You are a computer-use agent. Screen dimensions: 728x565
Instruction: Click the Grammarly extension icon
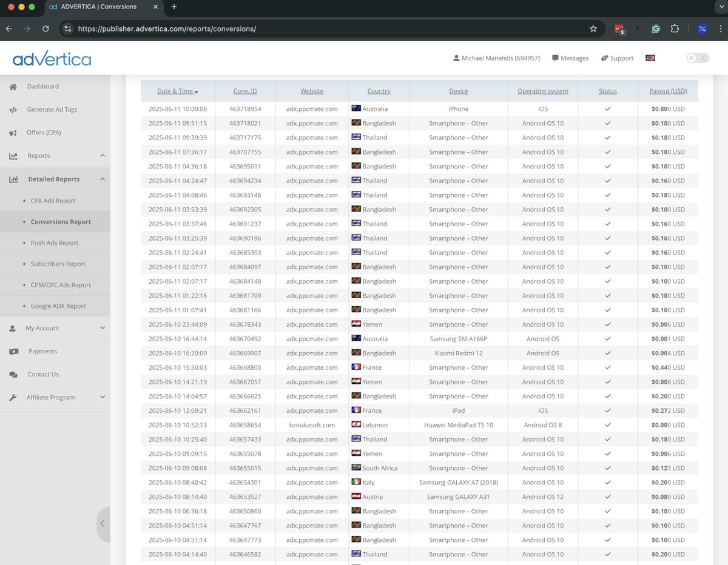[656, 28]
